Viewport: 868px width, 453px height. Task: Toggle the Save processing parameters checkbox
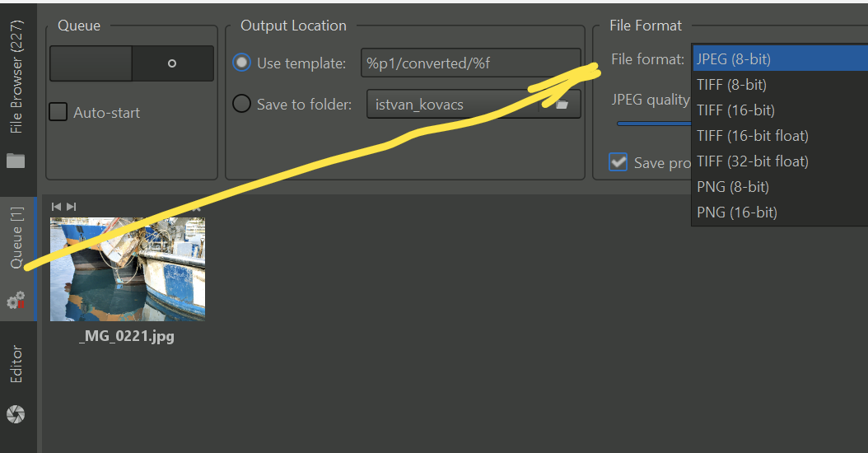[x=618, y=162]
